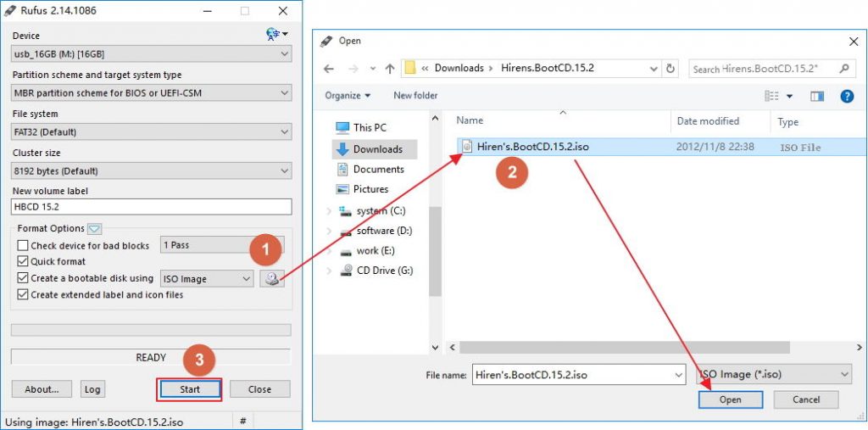Select work (E:) drive
The width and height of the screenshot is (868, 430).
(369, 251)
